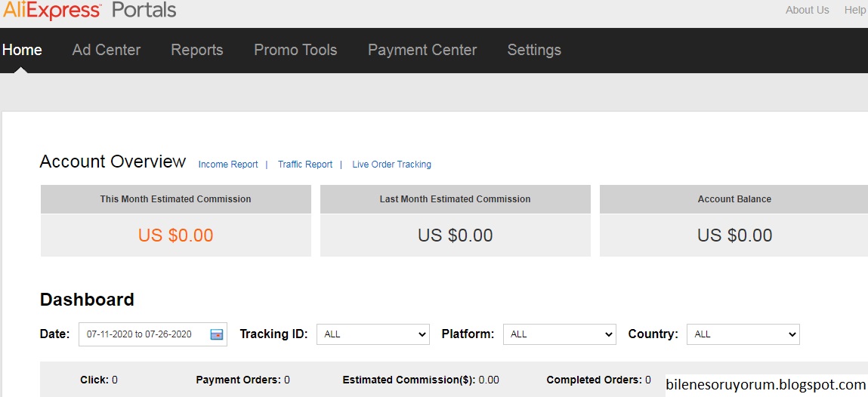Click the Account Balance amount

[734, 235]
